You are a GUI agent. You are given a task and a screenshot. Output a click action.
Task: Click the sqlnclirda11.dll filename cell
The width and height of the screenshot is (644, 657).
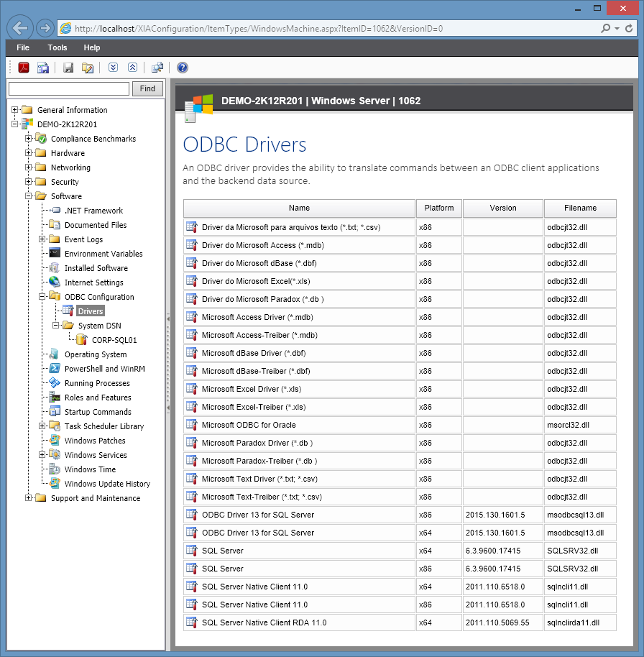tap(580, 622)
